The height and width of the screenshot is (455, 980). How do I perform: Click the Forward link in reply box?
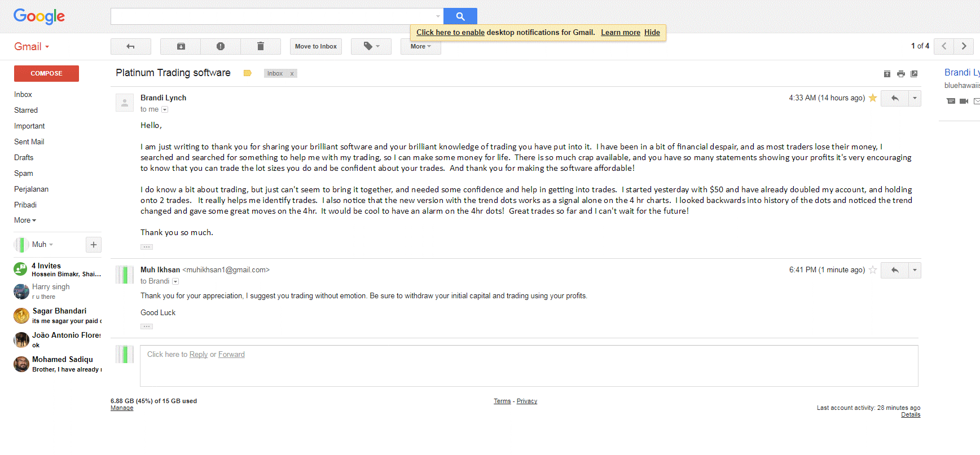pos(231,354)
